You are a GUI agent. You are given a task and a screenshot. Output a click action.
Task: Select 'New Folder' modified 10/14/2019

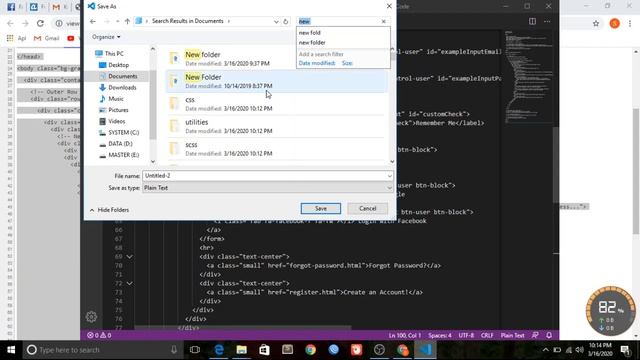277,81
